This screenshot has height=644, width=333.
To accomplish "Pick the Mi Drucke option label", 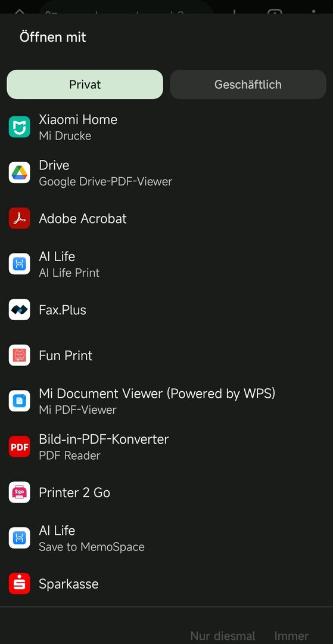I will click(x=65, y=135).
